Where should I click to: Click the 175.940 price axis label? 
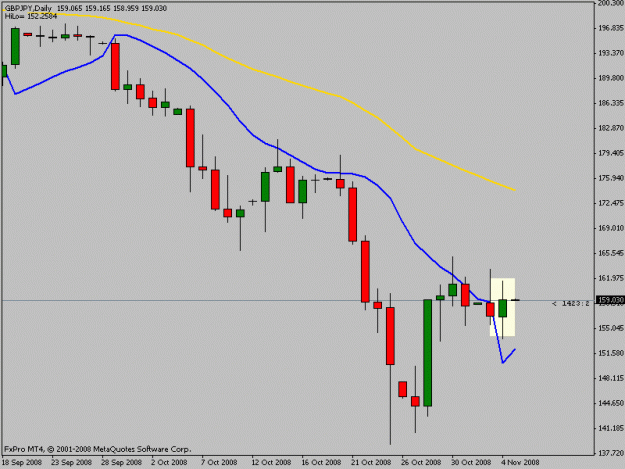611,178
